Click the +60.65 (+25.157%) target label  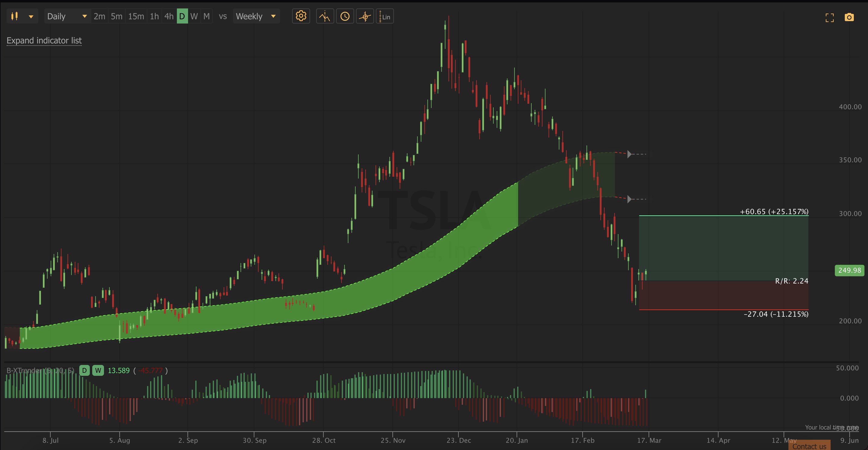tap(774, 212)
